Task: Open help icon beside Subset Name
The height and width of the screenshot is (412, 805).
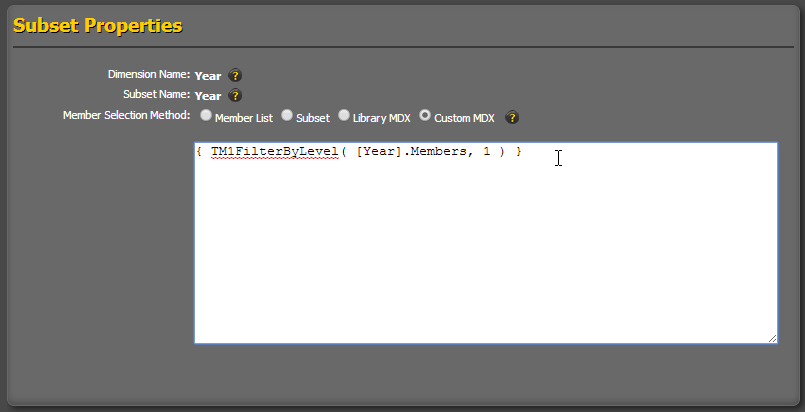Action: [235, 95]
